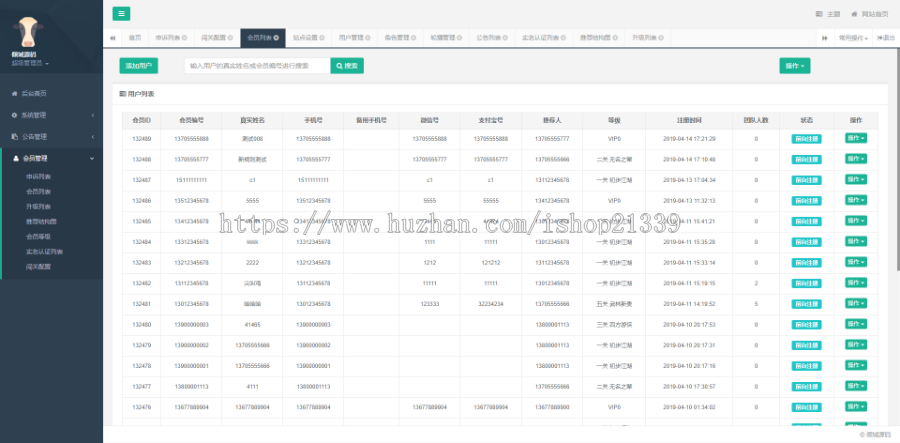Open 操作 dropdown for member 132489
Screen dimensions: 900x443
click(x=856, y=138)
